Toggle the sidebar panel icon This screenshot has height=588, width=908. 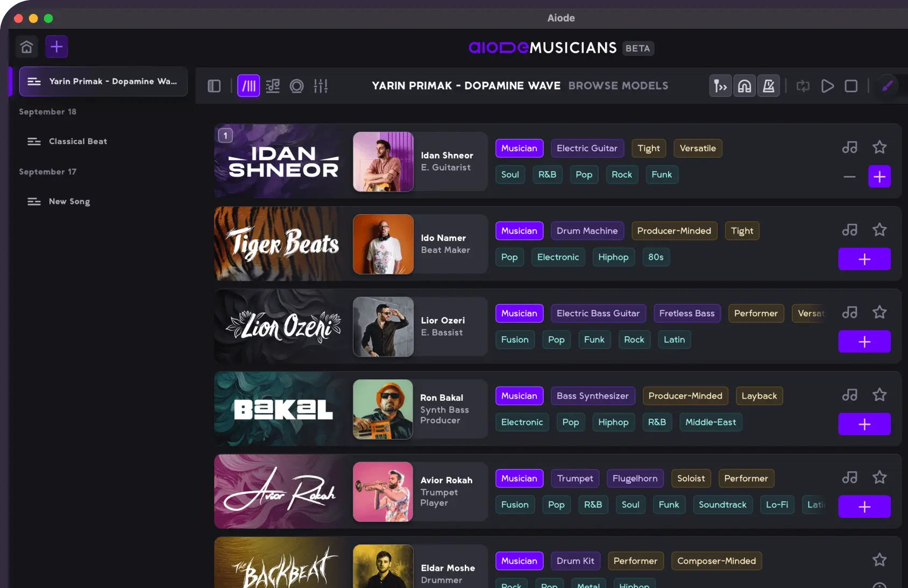click(x=214, y=86)
